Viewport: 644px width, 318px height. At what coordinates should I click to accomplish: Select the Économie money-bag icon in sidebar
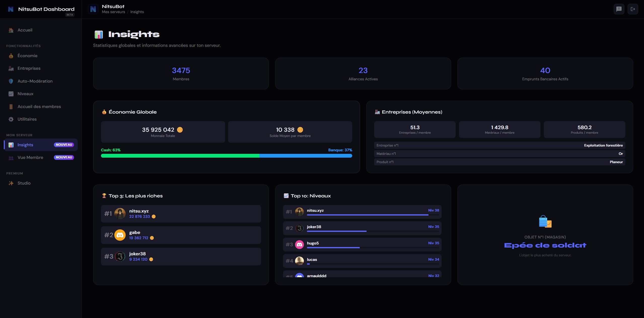pyautogui.click(x=11, y=56)
